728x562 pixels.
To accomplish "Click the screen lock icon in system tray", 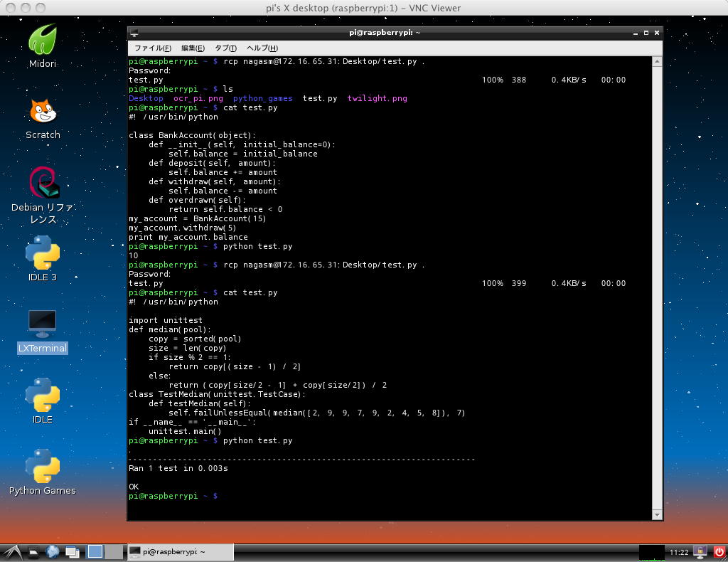I will point(700,551).
